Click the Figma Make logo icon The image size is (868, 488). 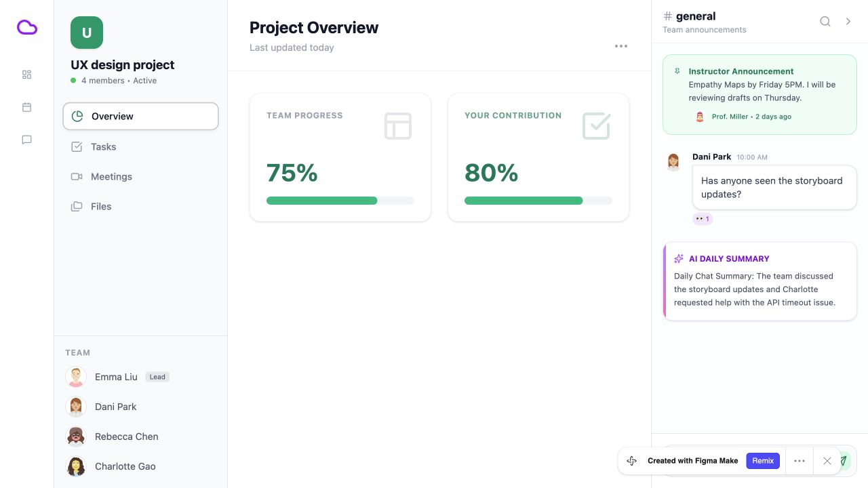[x=632, y=461]
